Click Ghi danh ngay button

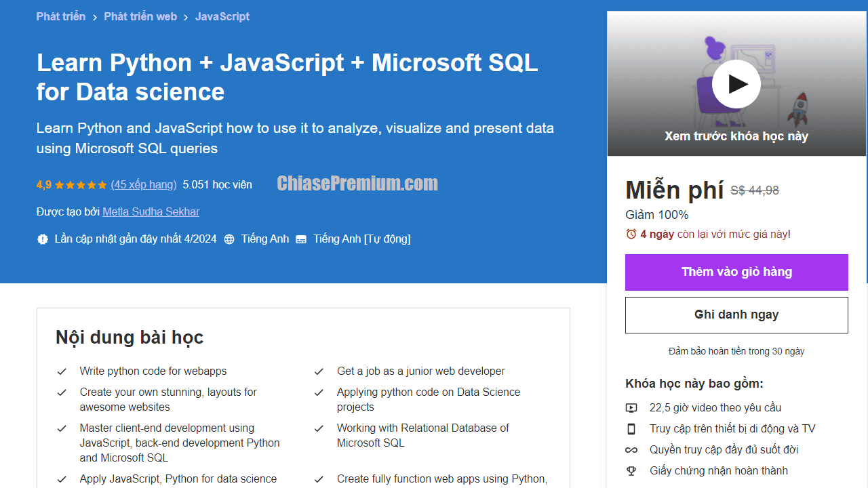(736, 314)
